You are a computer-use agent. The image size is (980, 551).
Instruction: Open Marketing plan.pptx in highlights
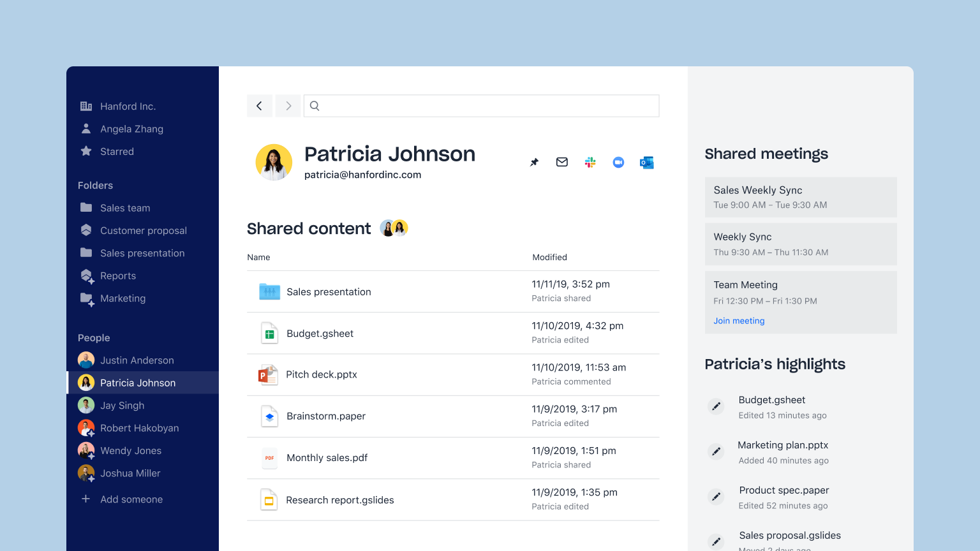(x=783, y=445)
